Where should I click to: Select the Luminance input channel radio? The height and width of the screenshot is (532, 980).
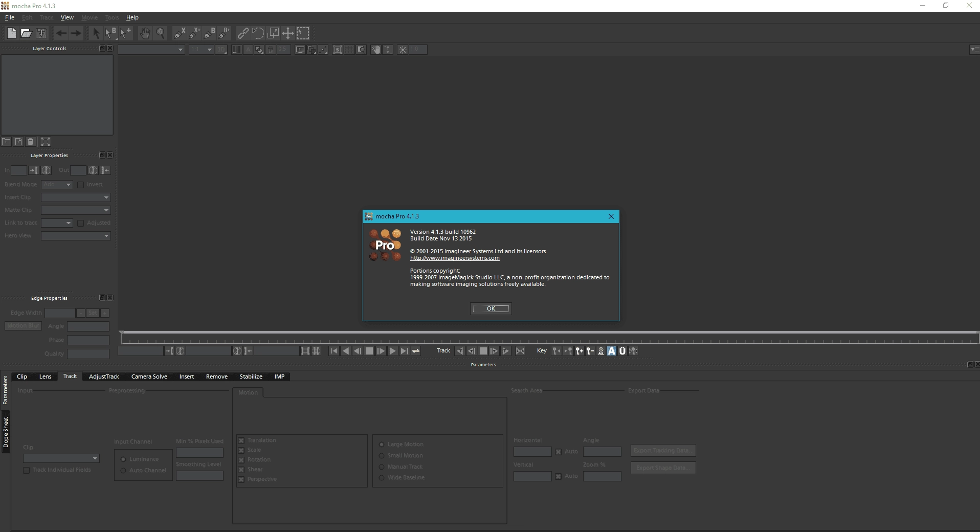pyautogui.click(x=123, y=459)
